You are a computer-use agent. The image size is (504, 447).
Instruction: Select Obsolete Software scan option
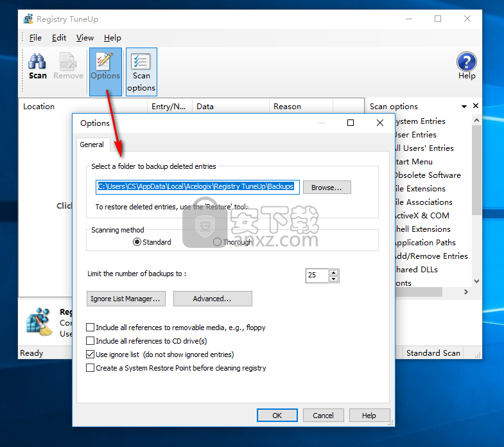pos(428,175)
